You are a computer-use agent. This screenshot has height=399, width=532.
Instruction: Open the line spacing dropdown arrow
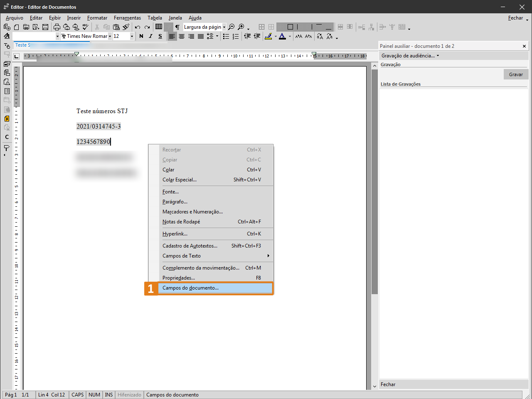click(x=217, y=37)
